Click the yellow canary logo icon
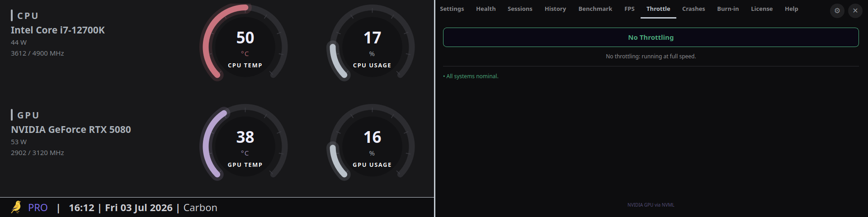Viewport: 868px width, 217px height. (16, 207)
